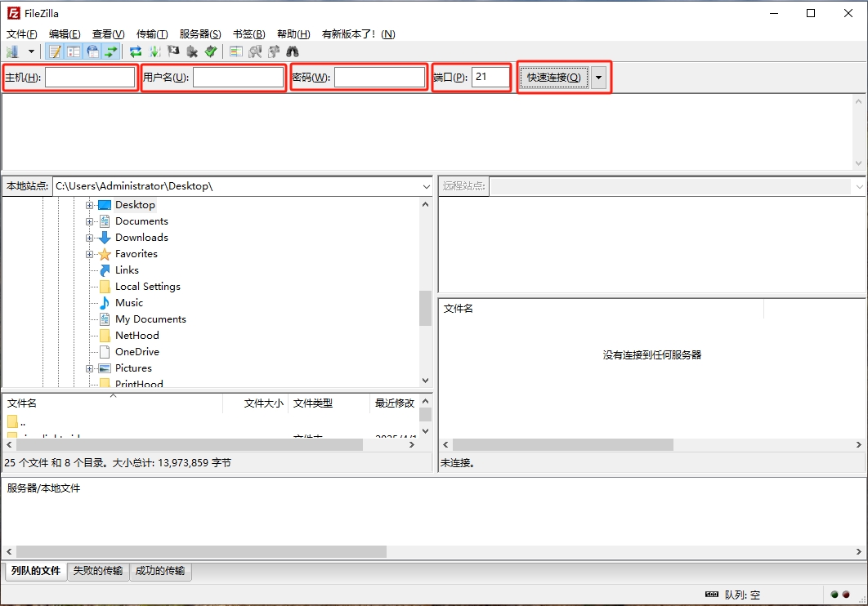The width and height of the screenshot is (868, 606).
Task: Open the 有新版本了!(N) menu
Action: click(x=359, y=34)
